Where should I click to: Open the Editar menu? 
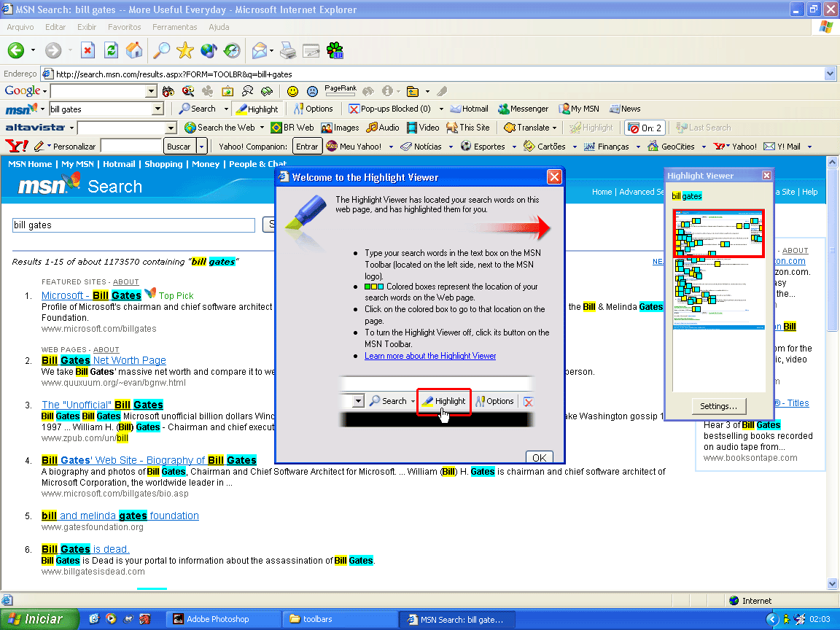coord(55,27)
